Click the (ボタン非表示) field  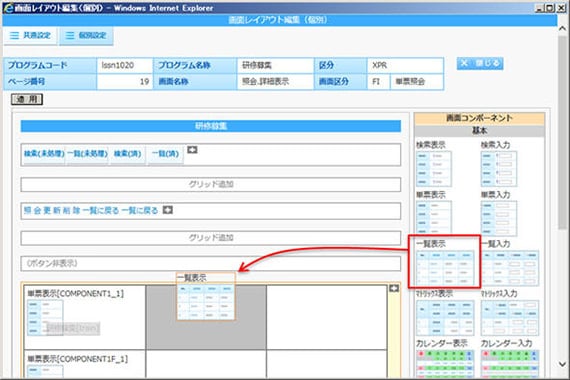coord(211,263)
